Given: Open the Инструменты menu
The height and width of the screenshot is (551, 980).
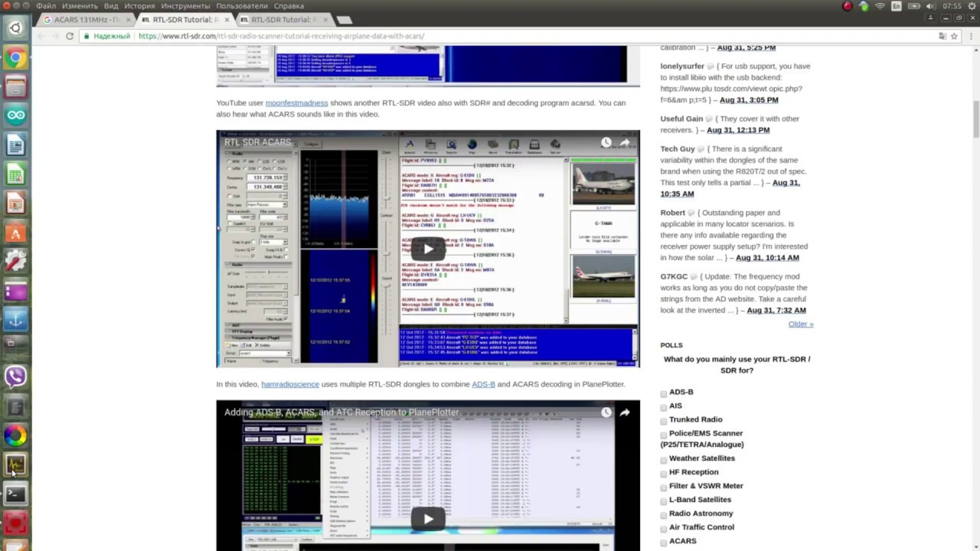Looking at the screenshot, I should (185, 6).
